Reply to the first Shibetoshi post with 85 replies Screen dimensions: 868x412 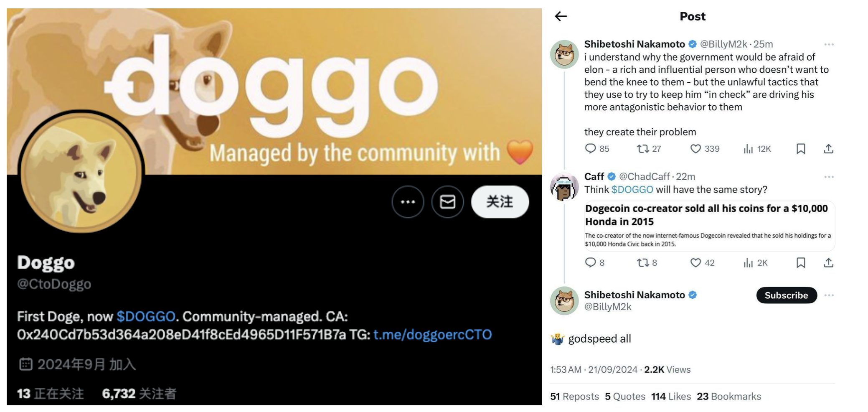(x=590, y=149)
